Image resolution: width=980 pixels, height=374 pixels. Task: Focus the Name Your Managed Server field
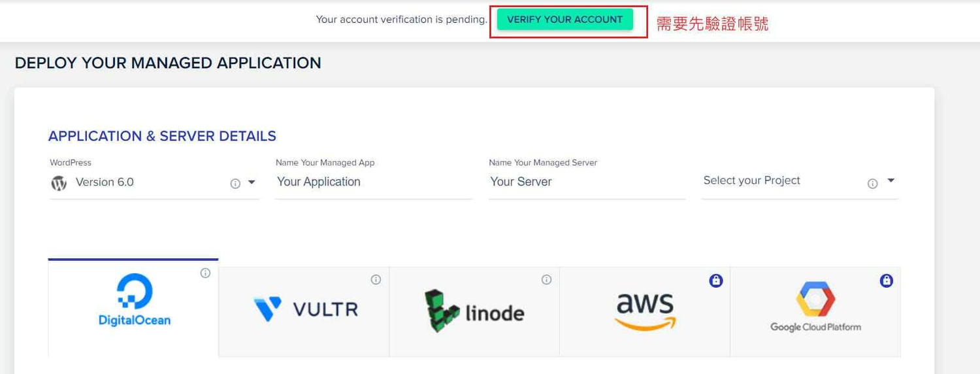click(587, 182)
